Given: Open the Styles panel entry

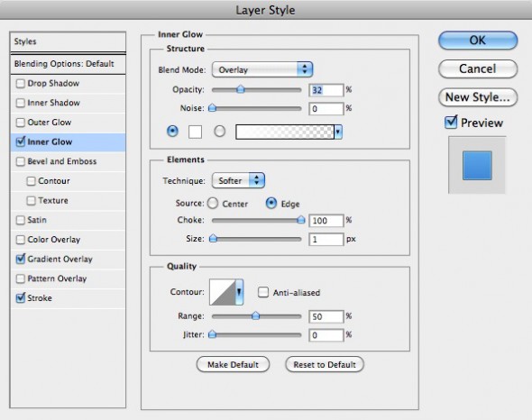Looking at the screenshot, I should (68, 41).
